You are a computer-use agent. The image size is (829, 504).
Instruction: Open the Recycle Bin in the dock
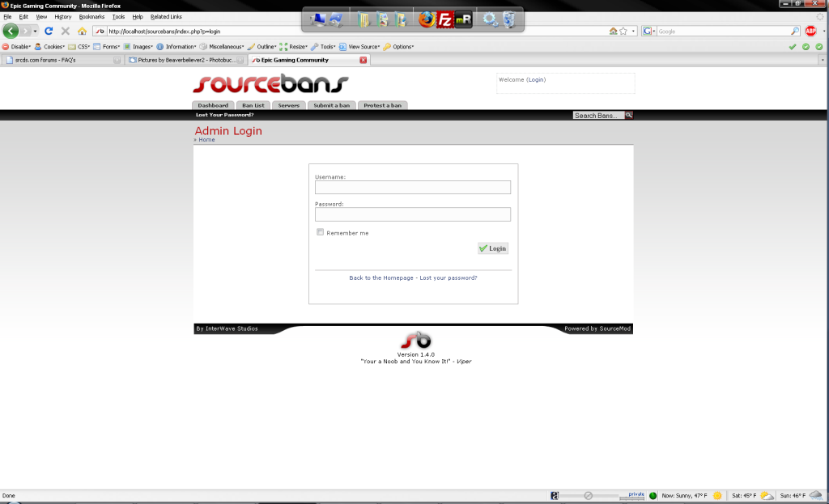coord(509,19)
